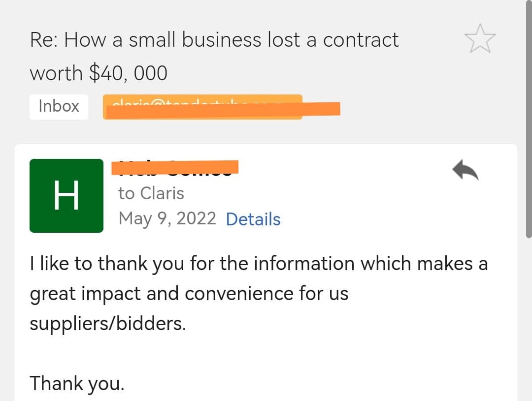
Task: Click the May 9, 2022 date
Action: pyautogui.click(x=167, y=218)
